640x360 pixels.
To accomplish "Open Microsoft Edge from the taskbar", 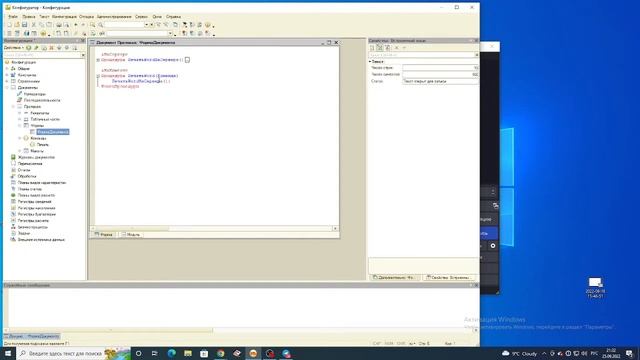I will (171, 353).
